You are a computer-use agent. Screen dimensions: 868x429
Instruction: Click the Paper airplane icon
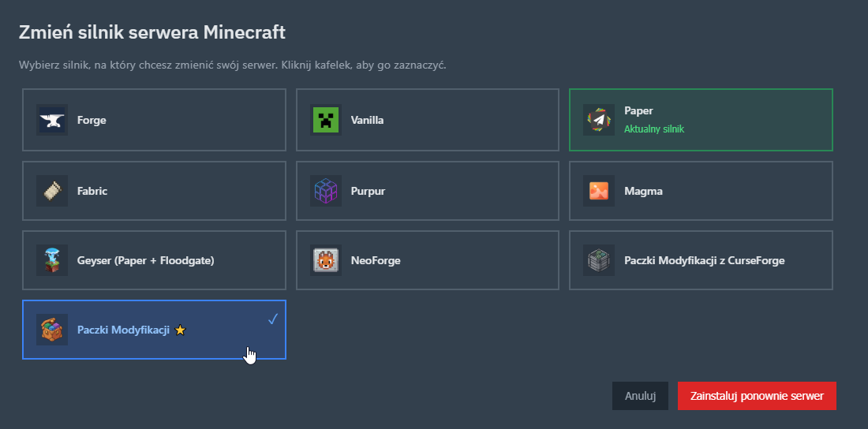[599, 120]
